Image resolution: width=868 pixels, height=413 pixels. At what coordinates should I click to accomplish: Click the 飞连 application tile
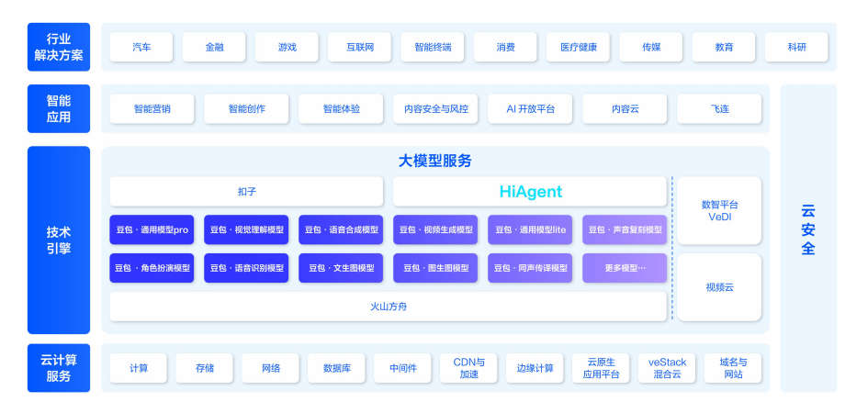tap(719, 108)
